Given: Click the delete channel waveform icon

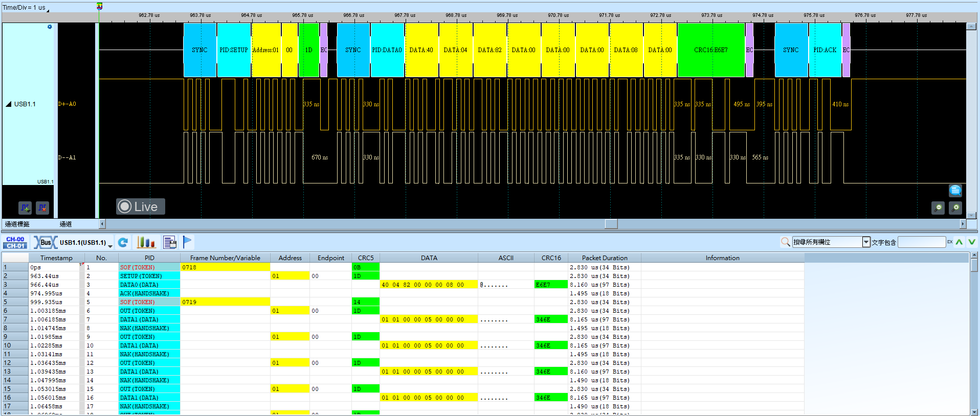Looking at the screenshot, I should (x=42, y=207).
